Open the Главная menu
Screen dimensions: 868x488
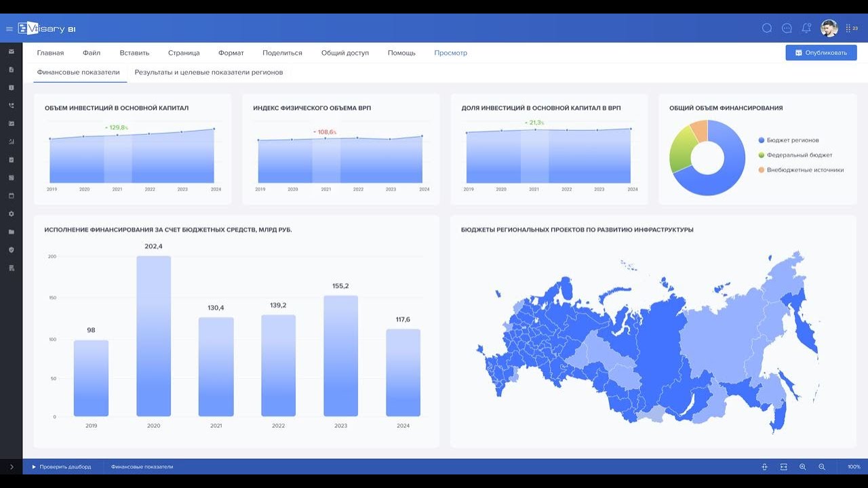(x=50, y=53)
